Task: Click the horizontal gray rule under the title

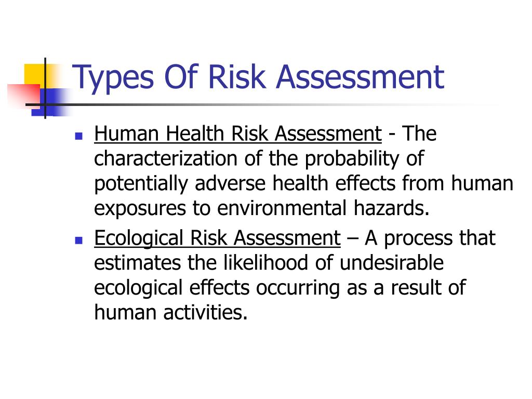Action: coord(258,104)
